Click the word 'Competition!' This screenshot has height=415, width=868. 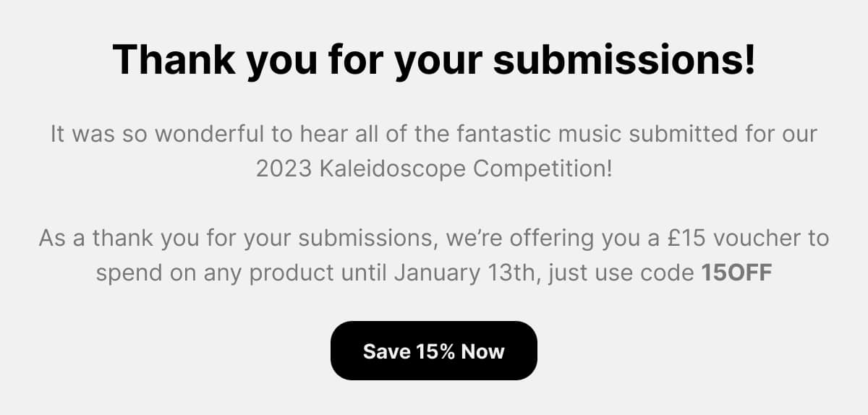tap(541, 170)
